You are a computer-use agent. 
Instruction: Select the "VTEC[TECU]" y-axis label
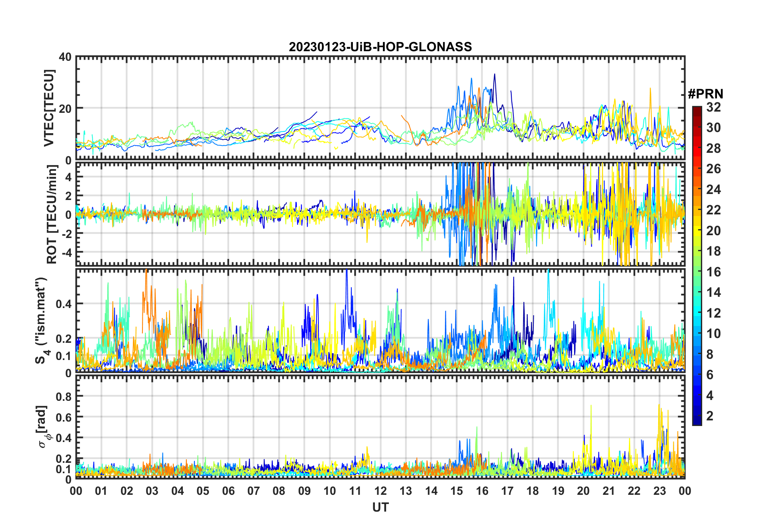tap(49, 108)
